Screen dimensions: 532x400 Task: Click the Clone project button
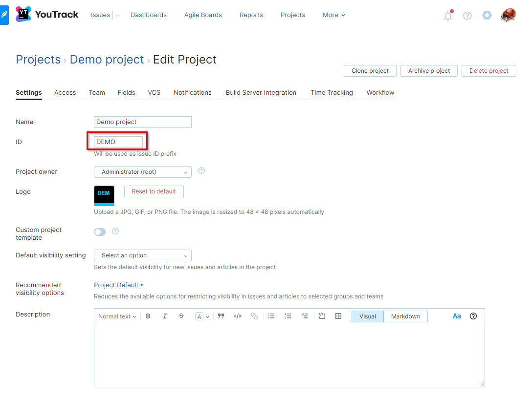point(370,70)
